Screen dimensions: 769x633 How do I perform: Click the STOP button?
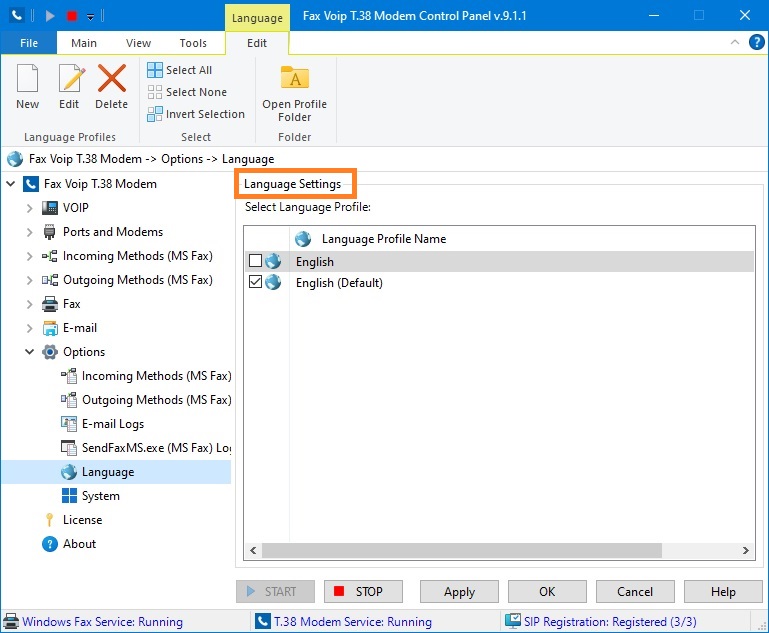[x=363, y=592]
